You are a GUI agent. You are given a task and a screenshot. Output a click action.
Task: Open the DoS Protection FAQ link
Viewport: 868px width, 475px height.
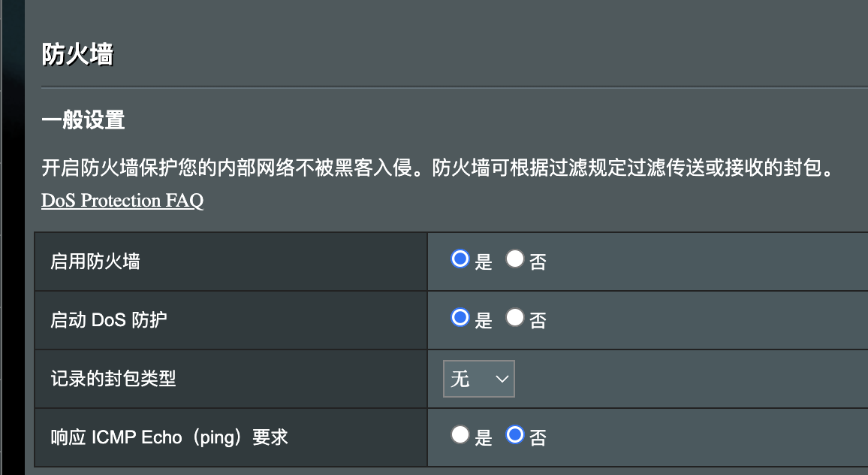(122, 201)
